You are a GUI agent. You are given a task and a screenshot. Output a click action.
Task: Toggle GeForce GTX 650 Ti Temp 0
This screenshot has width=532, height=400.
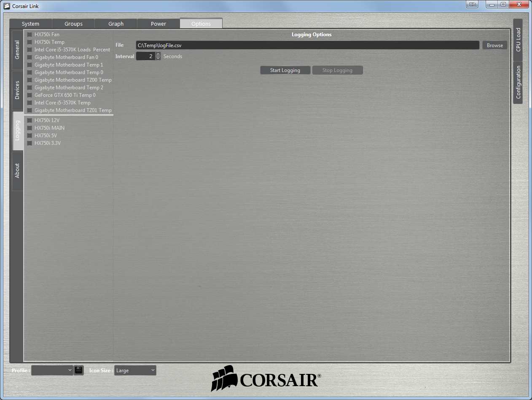30,95
